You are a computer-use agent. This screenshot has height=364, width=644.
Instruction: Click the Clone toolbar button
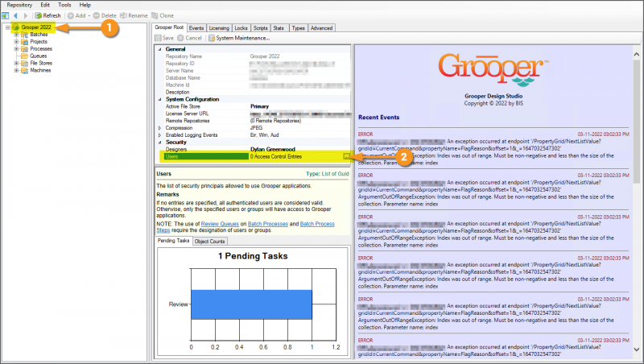click(163, 15)
